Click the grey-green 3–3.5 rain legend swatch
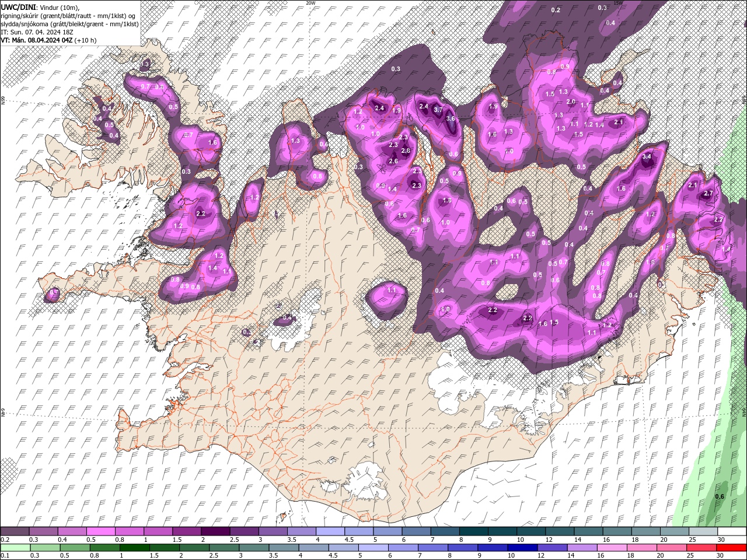The image size is (747, 560). (254, 548)
